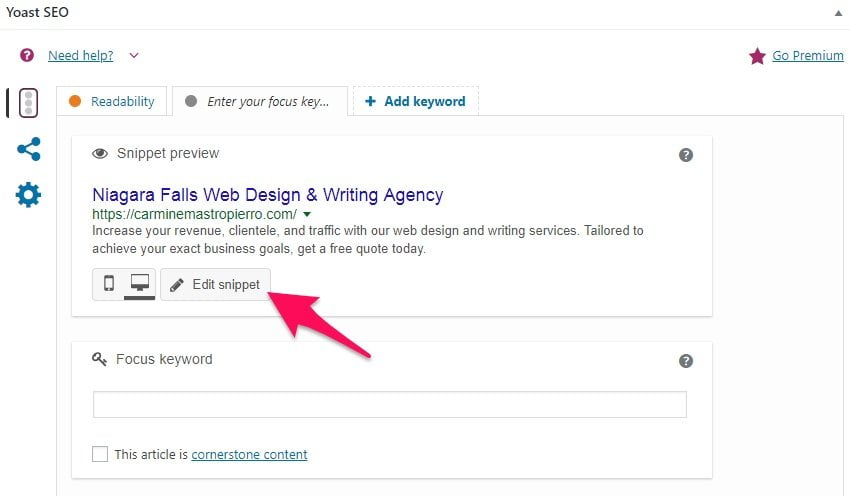The image size is (850, 496).
Task: Click Focus keyword help question mark
Action: (x=686, y=361)
